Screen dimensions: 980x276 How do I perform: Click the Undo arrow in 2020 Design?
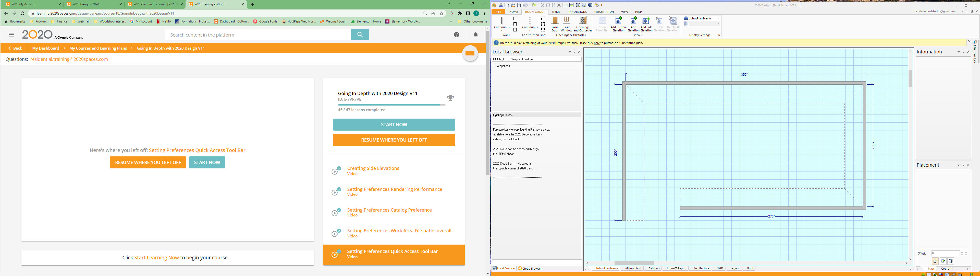526,5
